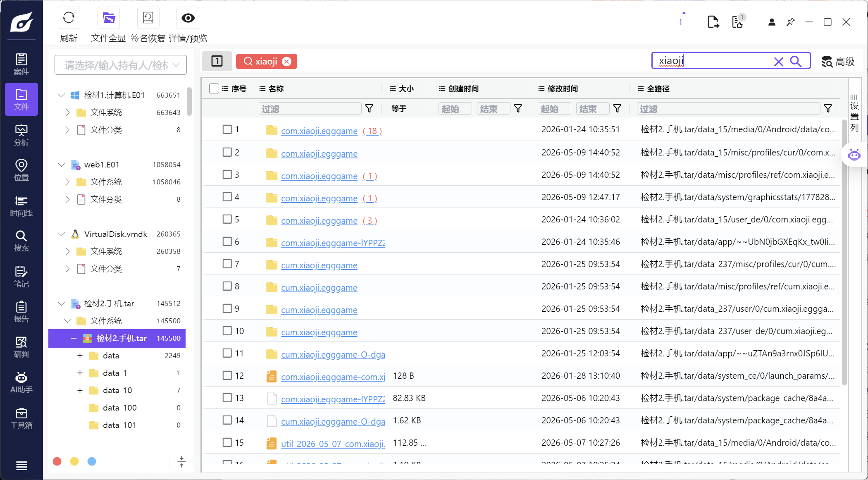This screenshot has width=868, height=480.
Task: Collapse the selected 检材2.手机.tar archive node
Action: tap(74, 338)
